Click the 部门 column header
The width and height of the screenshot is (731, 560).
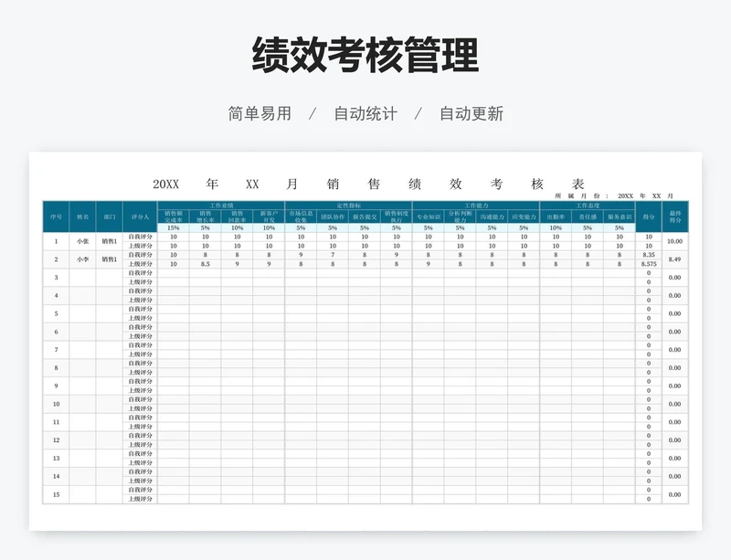tap(110, 217)
